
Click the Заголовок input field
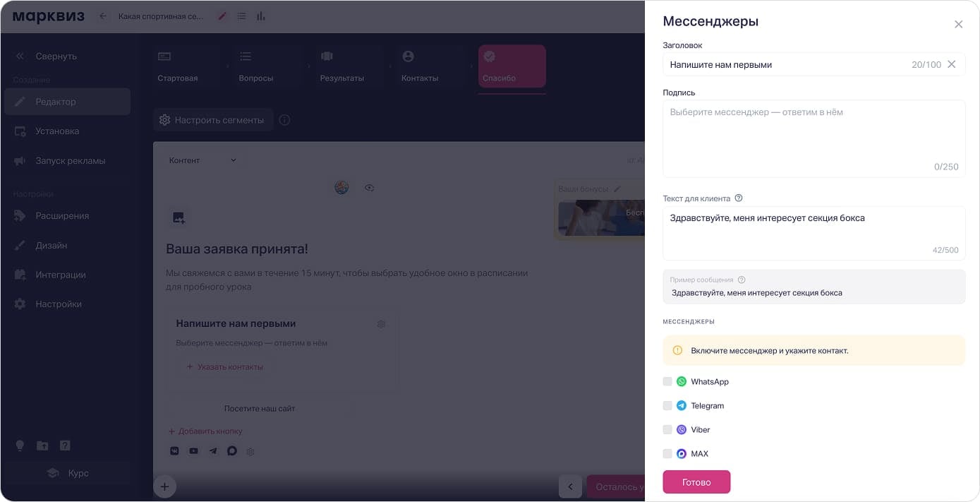[x=813, y=64]
